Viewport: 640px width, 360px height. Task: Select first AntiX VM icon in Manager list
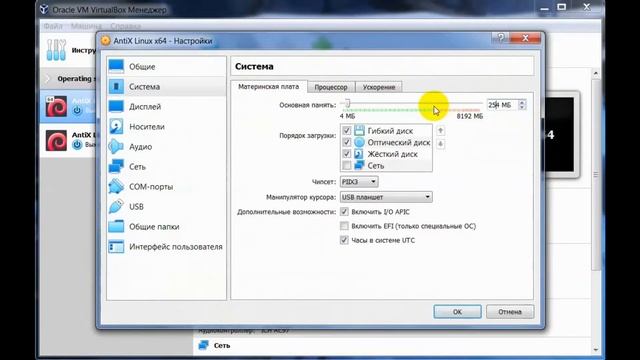[56, 107]
